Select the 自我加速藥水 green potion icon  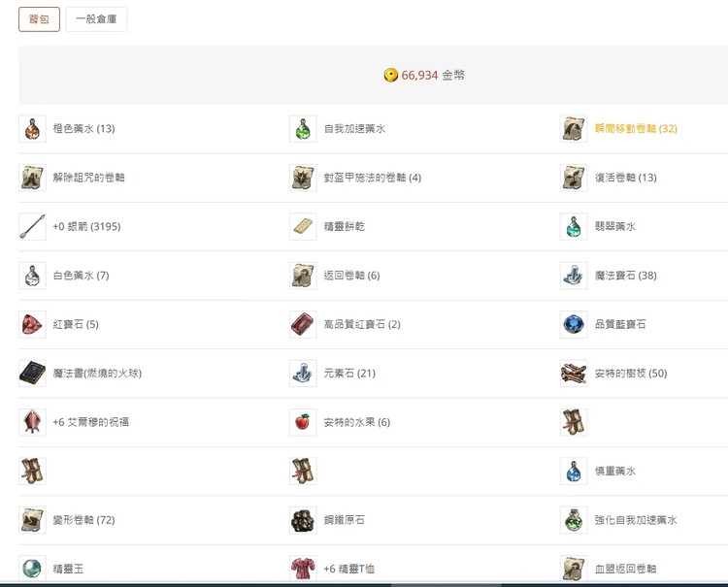(303, 128)
